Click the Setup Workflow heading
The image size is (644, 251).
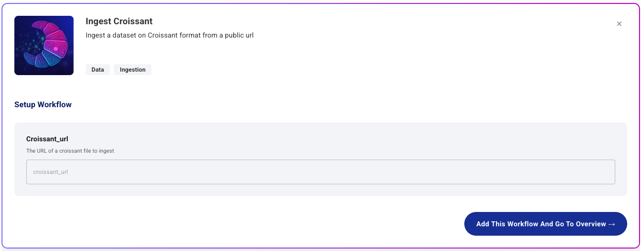(x=43, y=105)
